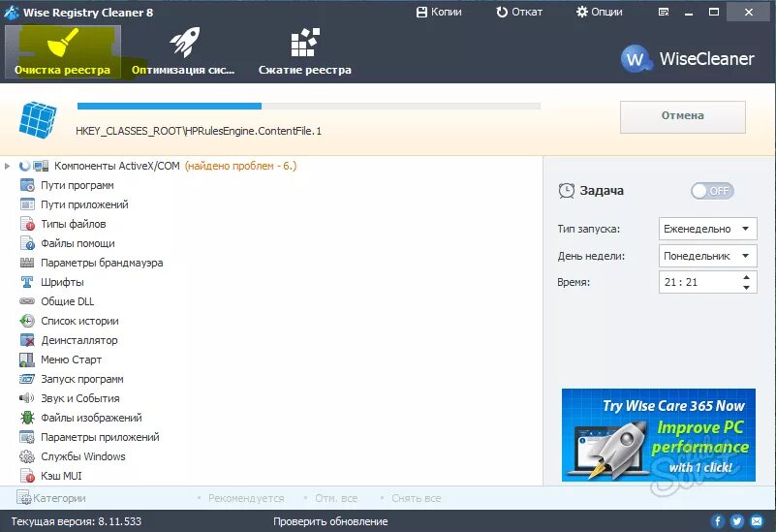Image resolution: width=776 pixels, height=532 pixels.
Task: Click the scan progress bar
Action: tap(309, 106)
